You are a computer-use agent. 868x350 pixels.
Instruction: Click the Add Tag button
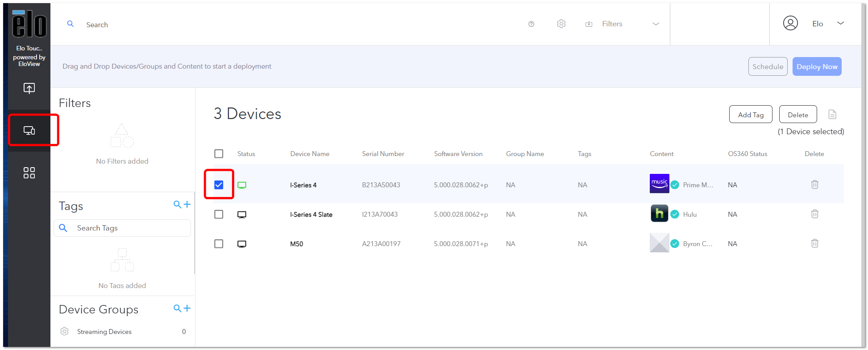[751, 115]
